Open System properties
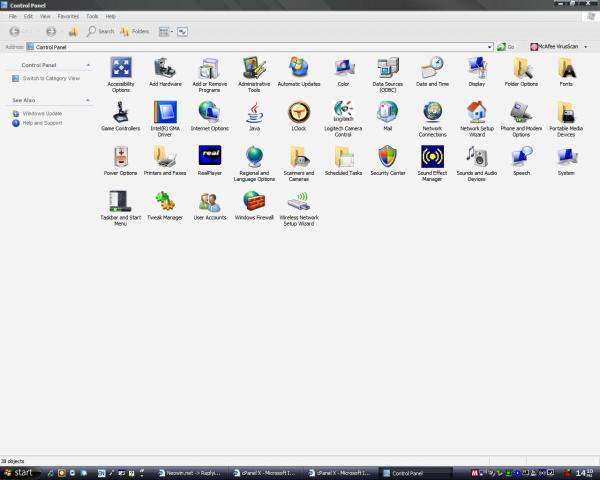Image resolution: width=600 pixels, height=480 pixels. tap(566, 160)
